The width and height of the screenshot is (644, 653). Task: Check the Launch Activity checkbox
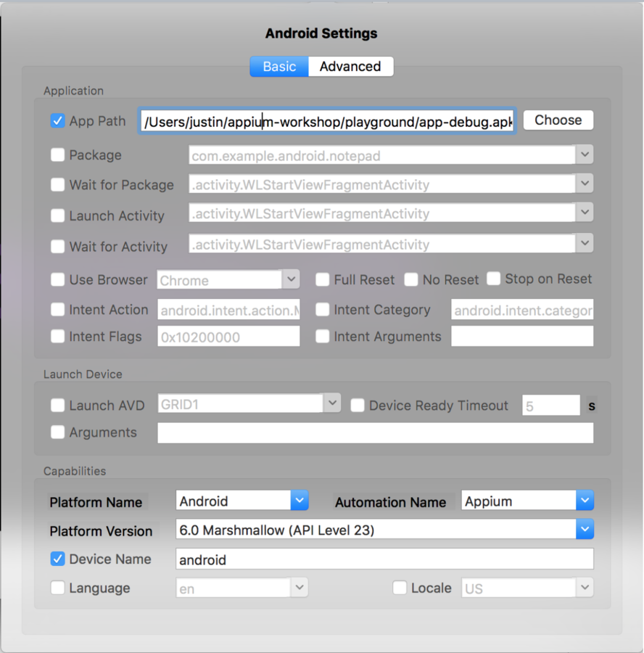click(x=57, y=215)
